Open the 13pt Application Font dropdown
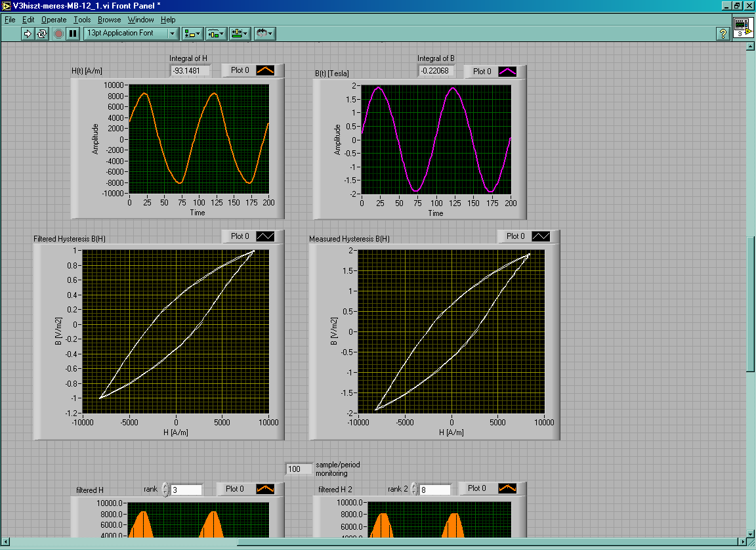This screenshot has width=756, height=550. point(131,33)
